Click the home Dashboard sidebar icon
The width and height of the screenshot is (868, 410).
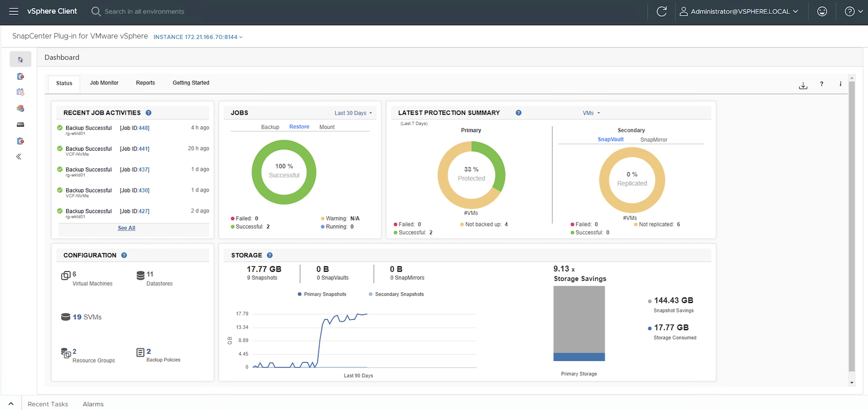coord(20,60)
